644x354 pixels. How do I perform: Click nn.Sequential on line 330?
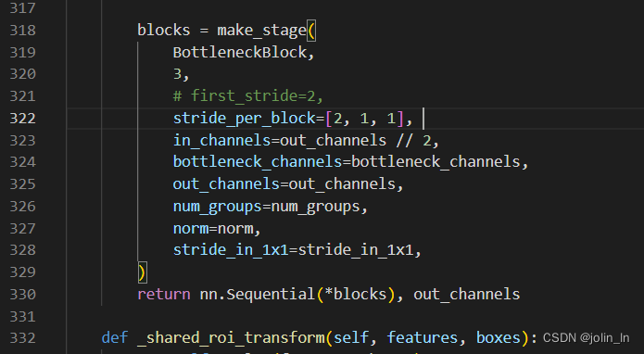point(258,294)
